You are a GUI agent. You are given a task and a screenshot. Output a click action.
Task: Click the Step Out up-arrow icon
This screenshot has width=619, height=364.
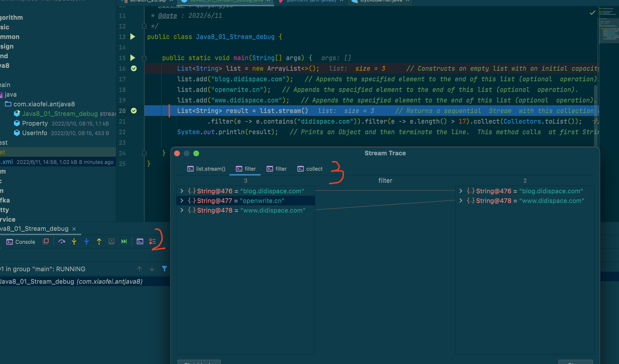(99, 242)
